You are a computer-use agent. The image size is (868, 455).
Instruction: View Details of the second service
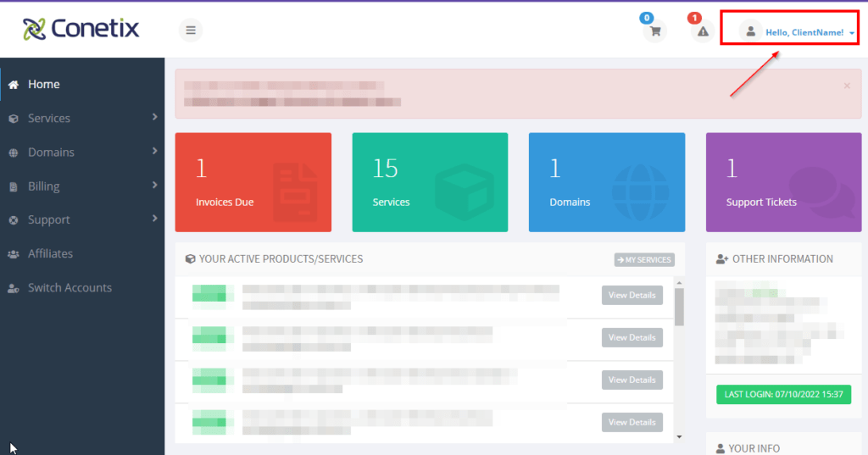click(x=632, y=338)
